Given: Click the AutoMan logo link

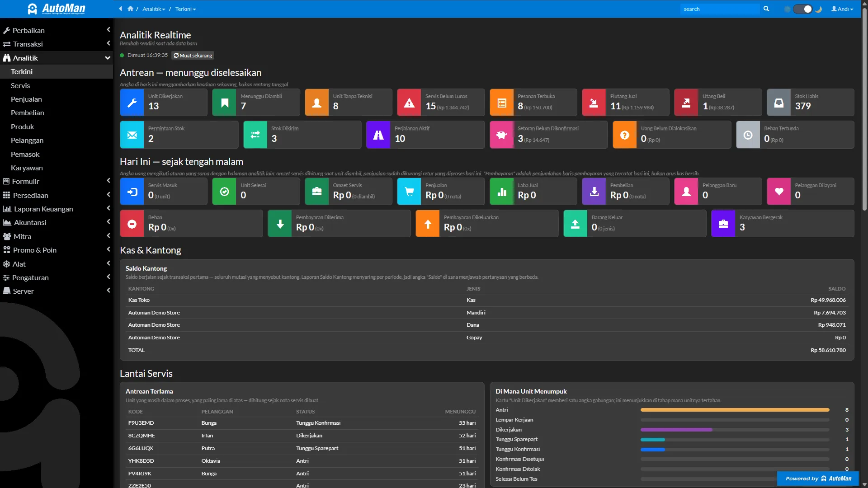Looking at the screenshot, I should pyautogui.click(x=57, y=9).
